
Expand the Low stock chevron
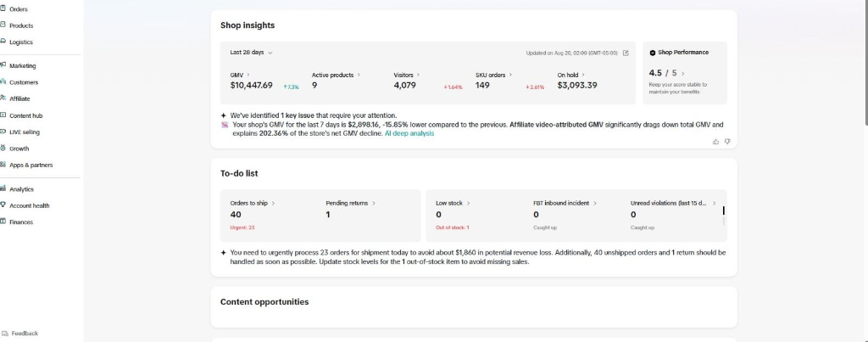(x=468, y=204)
